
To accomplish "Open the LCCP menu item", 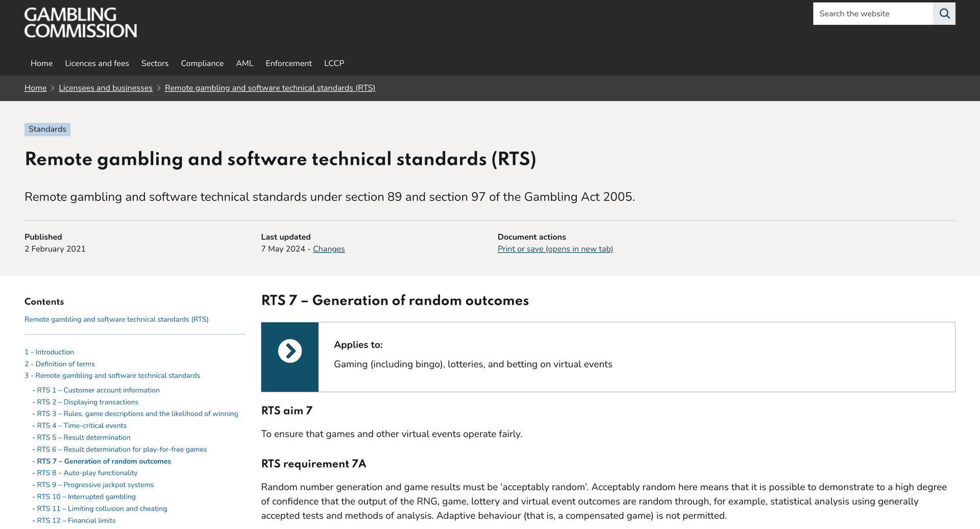I will 334,63.
